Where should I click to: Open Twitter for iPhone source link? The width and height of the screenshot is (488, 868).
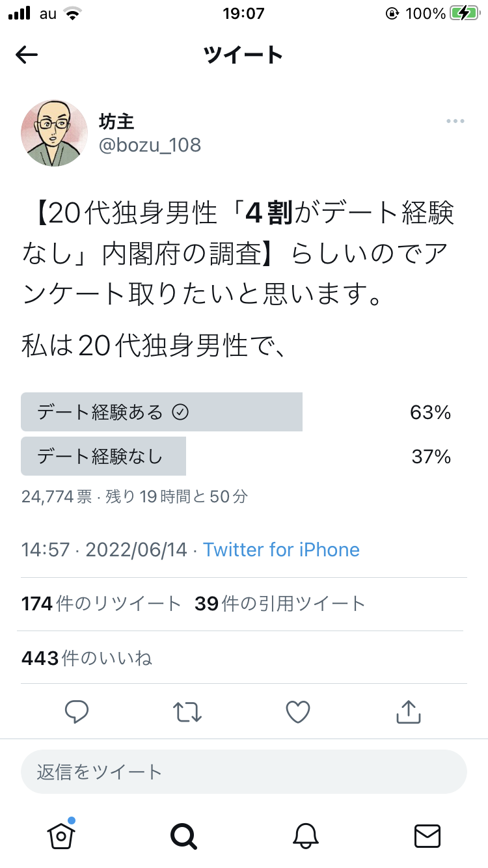click(281, 549)
